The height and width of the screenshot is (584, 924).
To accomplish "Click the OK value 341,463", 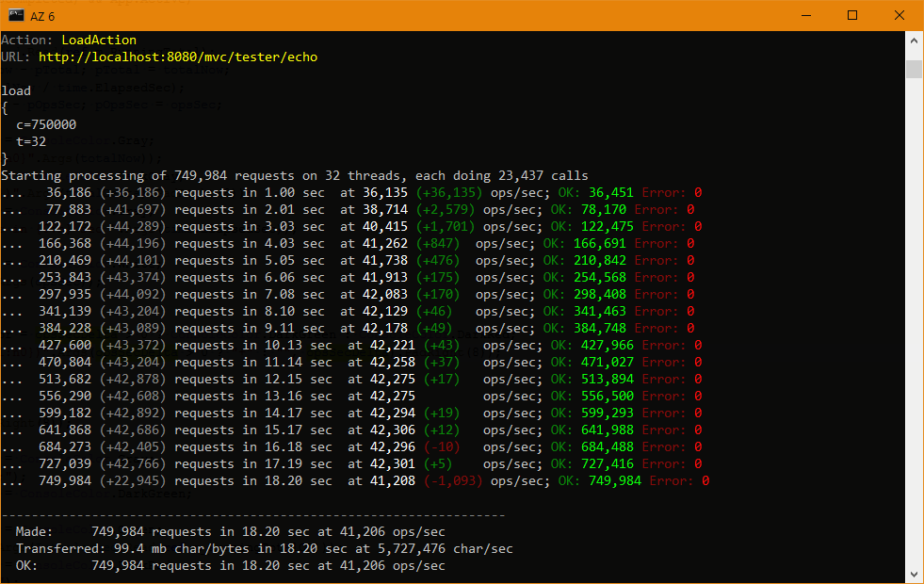I will [x=600, y=312].
